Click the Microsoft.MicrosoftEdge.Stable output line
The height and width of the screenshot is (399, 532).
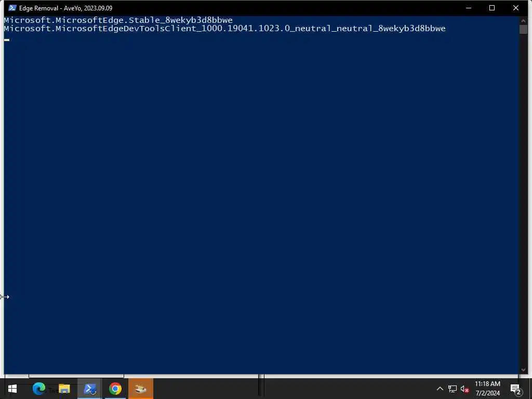point(118,20)
